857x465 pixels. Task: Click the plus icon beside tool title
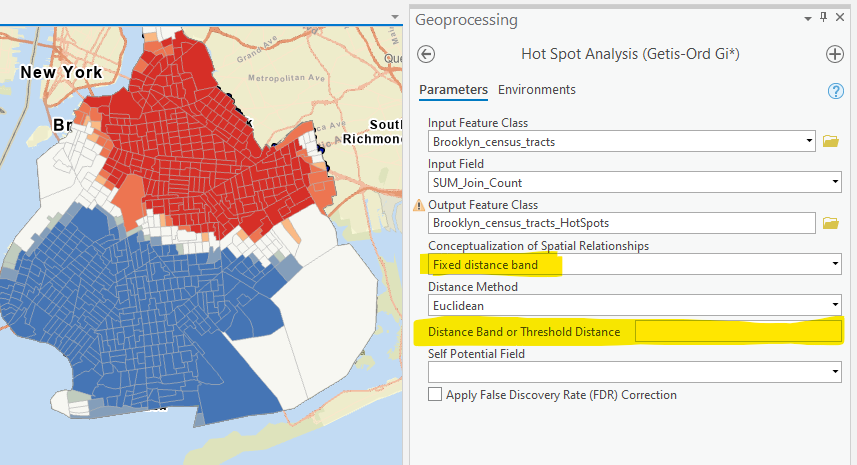(835, 54)
